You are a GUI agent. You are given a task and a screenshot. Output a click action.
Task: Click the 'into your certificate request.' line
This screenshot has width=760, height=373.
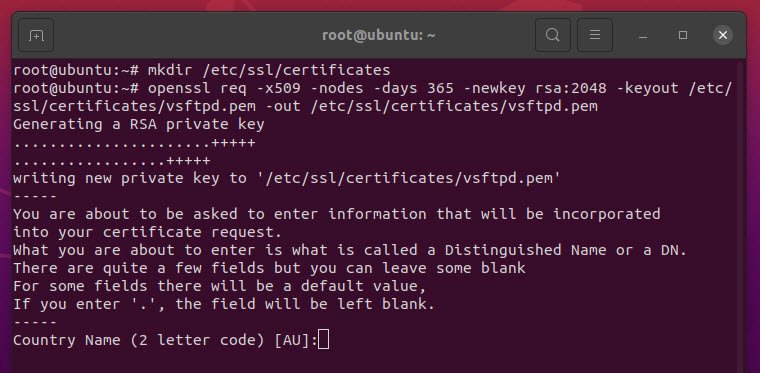(147, 232)
